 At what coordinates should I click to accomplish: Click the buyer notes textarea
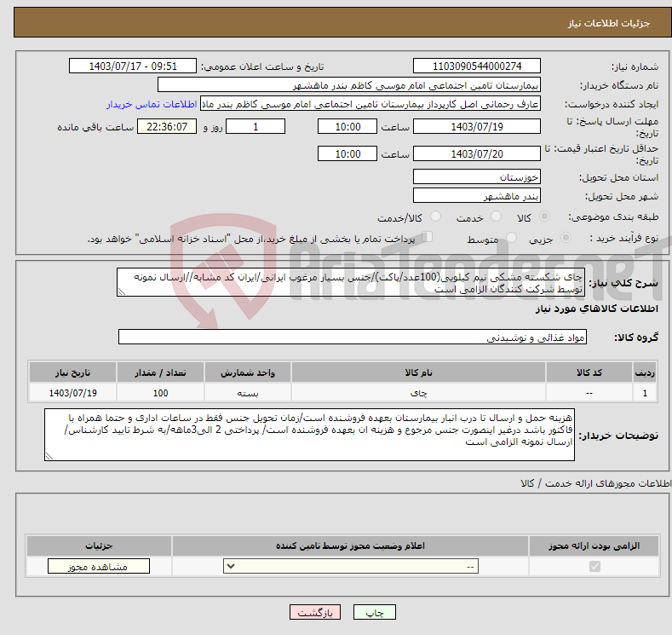[x=309, y=435]
